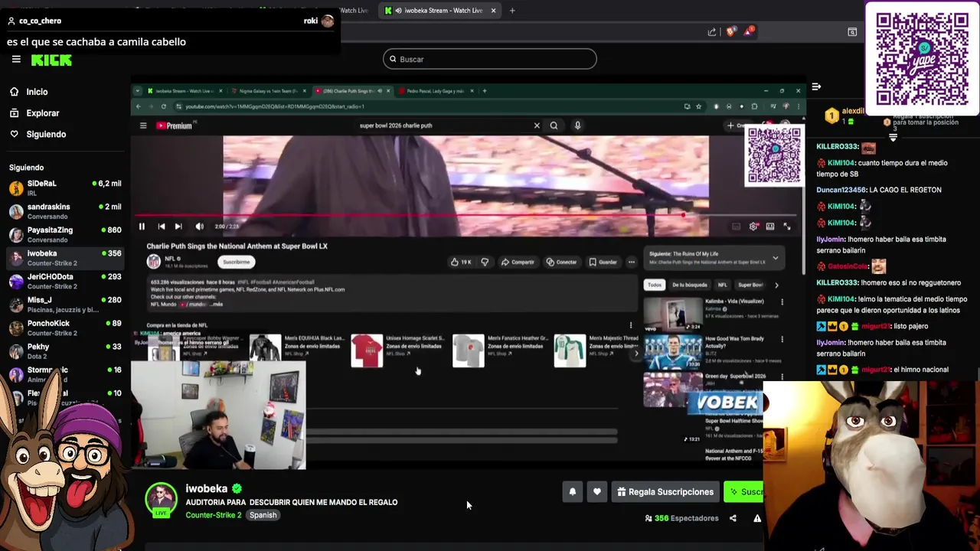Open Kalimba - Vida video thumbnail
The image size is (980, 551).
tap(672, 314)
